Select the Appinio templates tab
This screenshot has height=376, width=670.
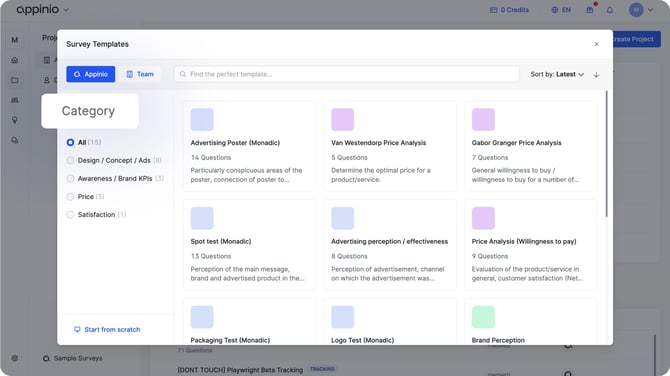(91, 74)
